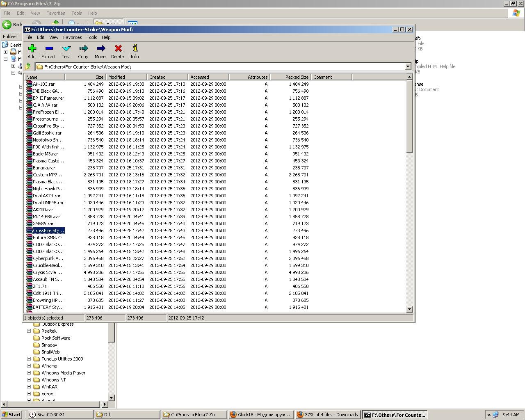
Task: Sort files by the Created column header
Action: click(x=167, y=77)
